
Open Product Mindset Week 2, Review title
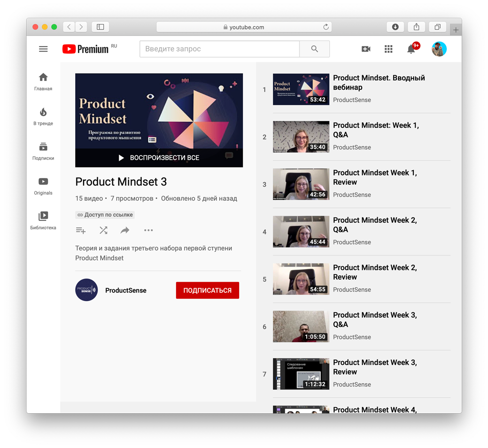[375, 272]
